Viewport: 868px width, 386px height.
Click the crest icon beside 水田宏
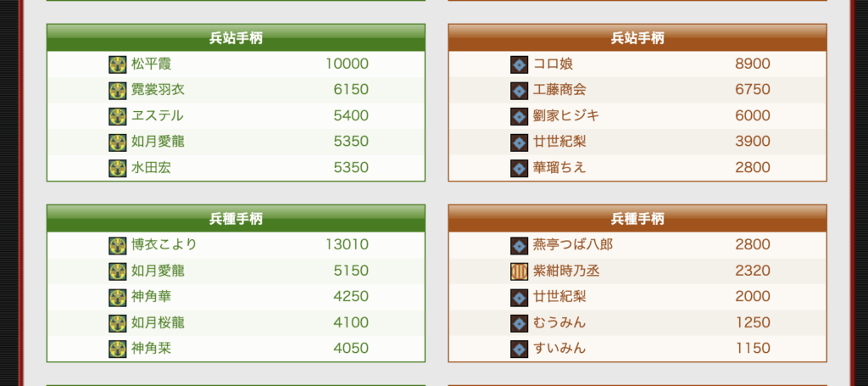[117, 168]
